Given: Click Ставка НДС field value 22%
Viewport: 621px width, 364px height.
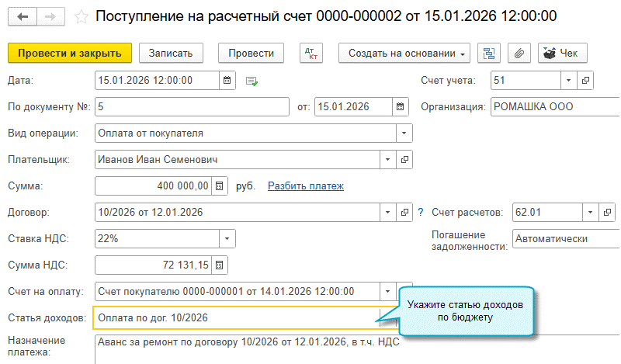Looking at the screenshot, I should (x=158, y=239).
